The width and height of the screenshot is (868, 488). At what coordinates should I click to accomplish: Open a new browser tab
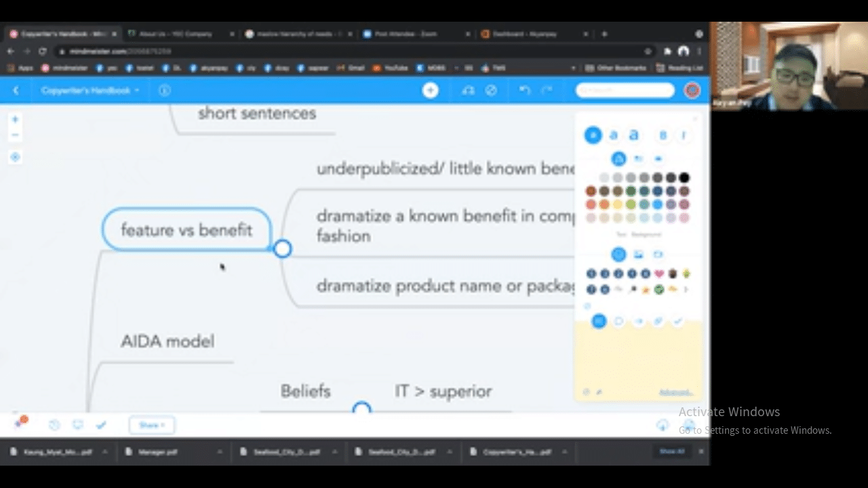point(604,34)
